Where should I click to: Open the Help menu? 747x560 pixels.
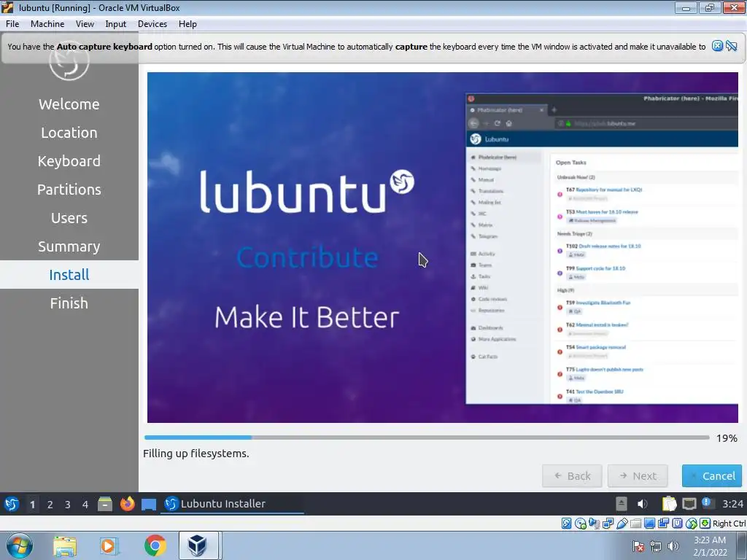[x=187, y=24]
